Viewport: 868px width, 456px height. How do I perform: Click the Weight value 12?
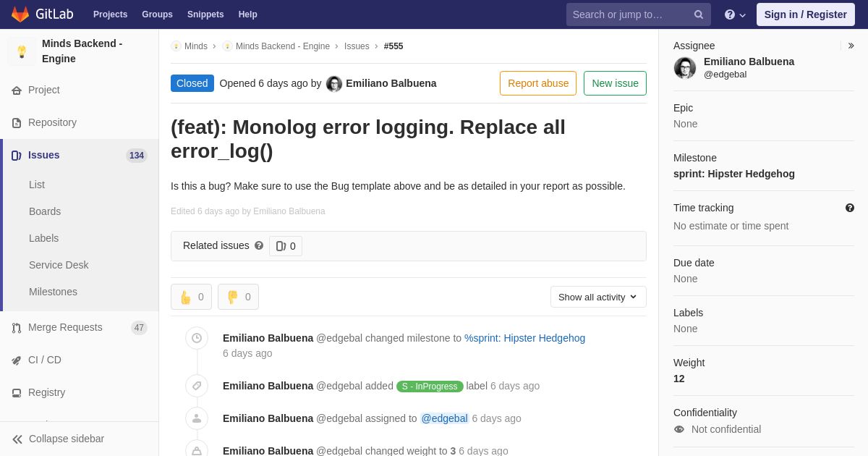tap(679, 379)
